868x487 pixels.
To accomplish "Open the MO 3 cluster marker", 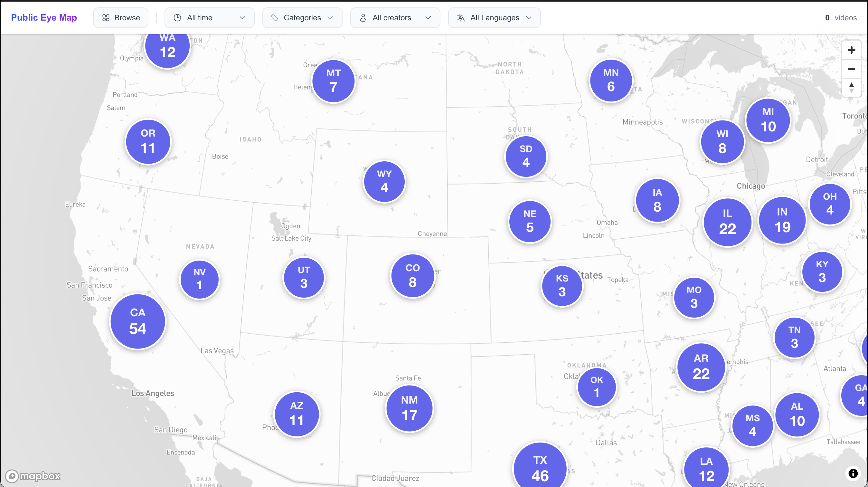I will (694, 298).
